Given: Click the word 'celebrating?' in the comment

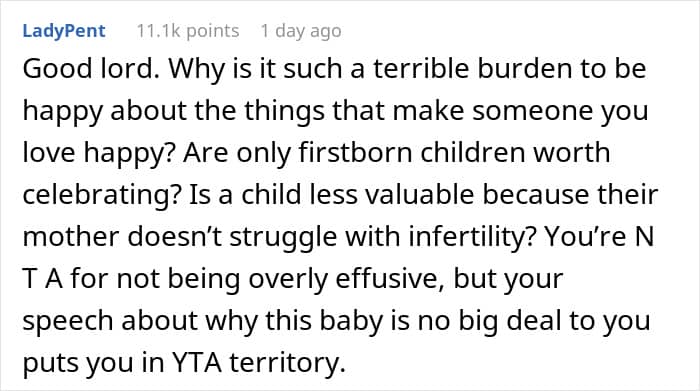Looking at the screenshot, I should (x=102, y=195).
